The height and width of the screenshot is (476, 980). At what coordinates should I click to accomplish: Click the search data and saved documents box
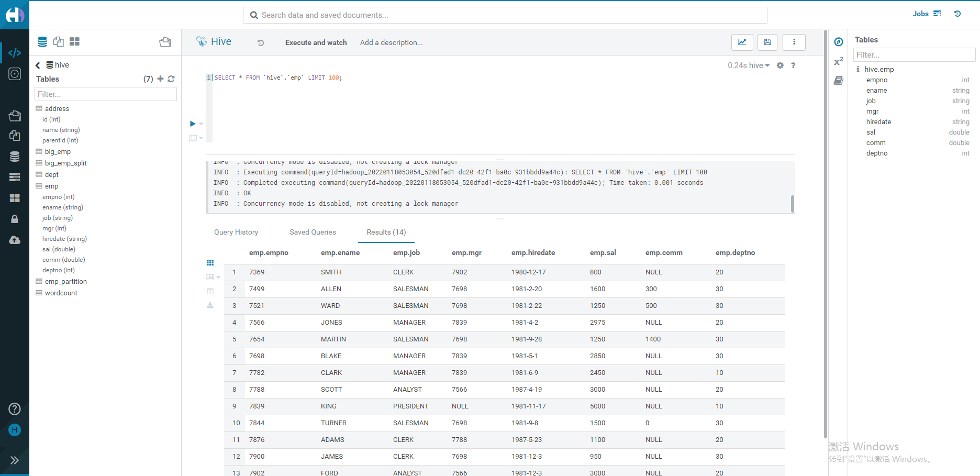point(505,15)
